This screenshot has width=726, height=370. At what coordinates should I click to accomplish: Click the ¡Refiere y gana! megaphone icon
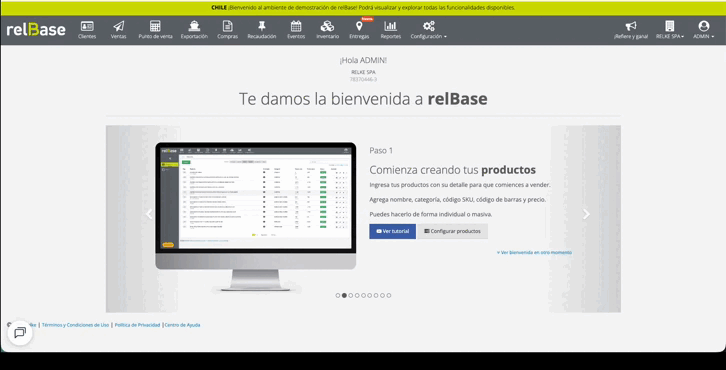631,26
